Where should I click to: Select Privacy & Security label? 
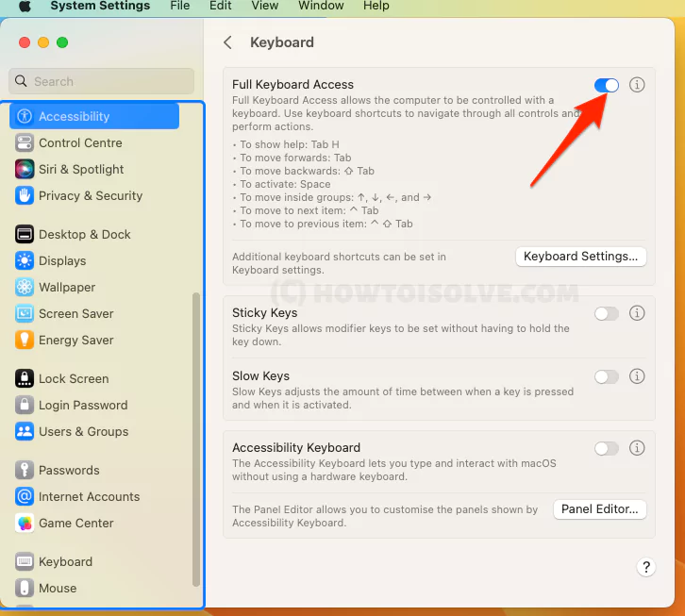(x=91, y=195)
